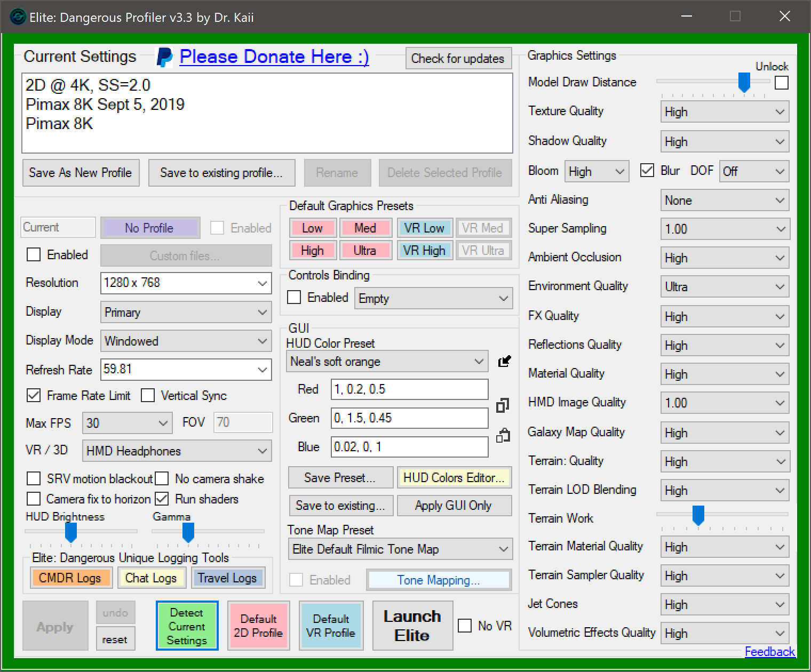Tick Enabled checkbox beside Custom files

pyautogui.click(x=33, y=254)
